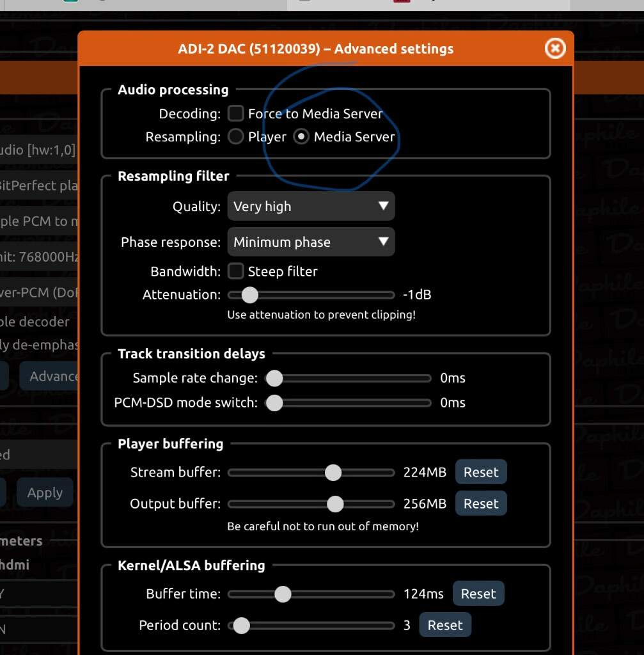
Task: Click the 768000Hz limit field in background
Action: pos(38,256)
